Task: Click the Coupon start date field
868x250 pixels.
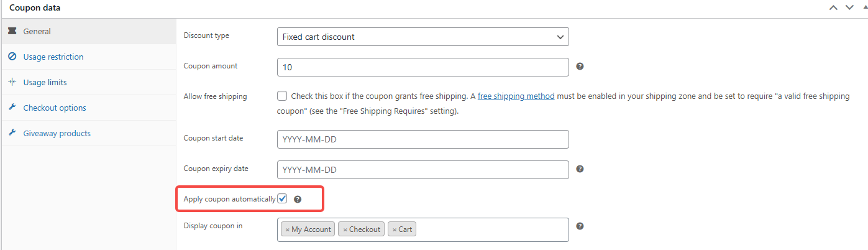Action: tap(423, 139)
